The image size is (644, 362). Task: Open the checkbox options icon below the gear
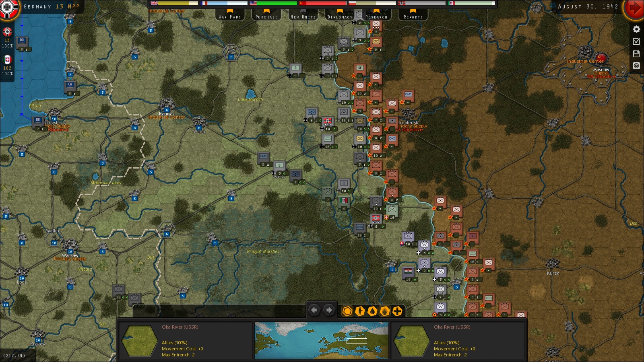click(636, 41)
